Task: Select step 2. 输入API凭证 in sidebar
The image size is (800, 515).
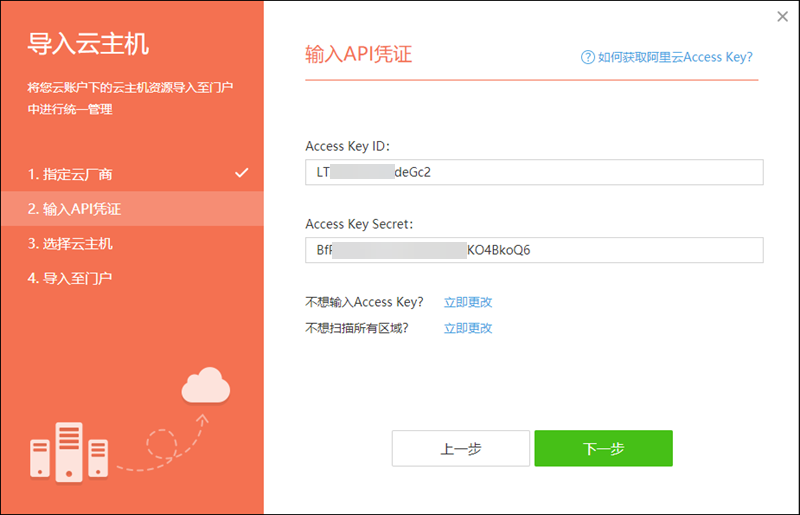Action: click(75, 209)
